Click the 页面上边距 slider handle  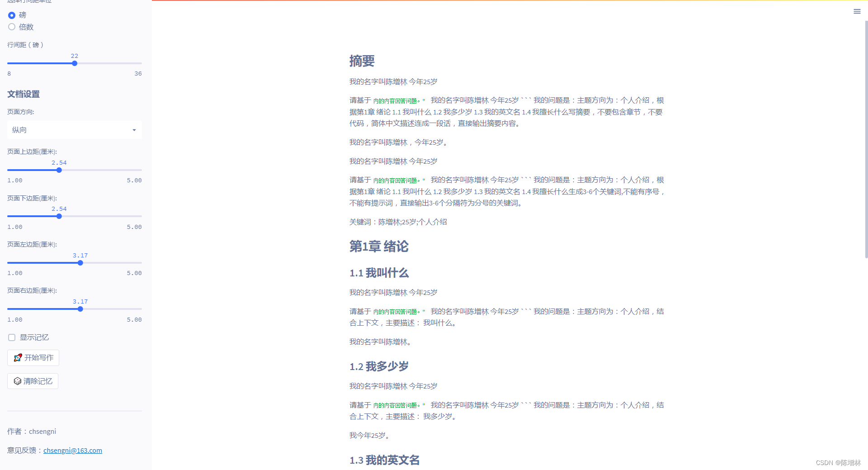point(59,170)
